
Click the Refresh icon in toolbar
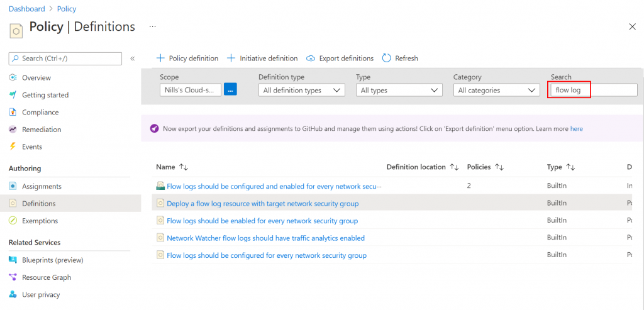(387, 58)
